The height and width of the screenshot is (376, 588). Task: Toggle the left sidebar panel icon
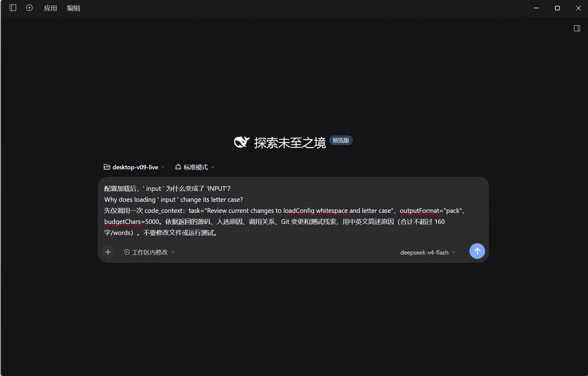(13, 8)
